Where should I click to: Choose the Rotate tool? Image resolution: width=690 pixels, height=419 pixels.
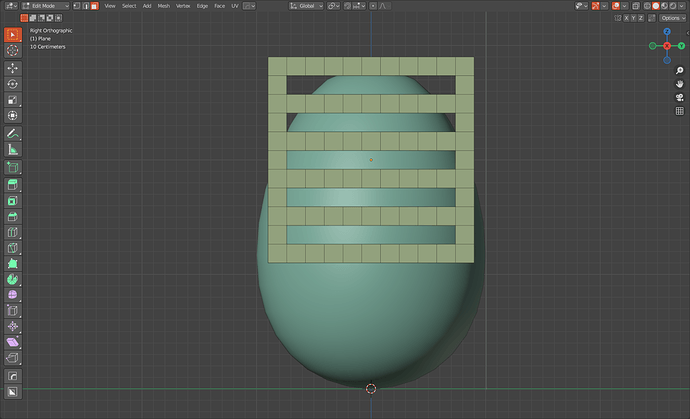13,84
